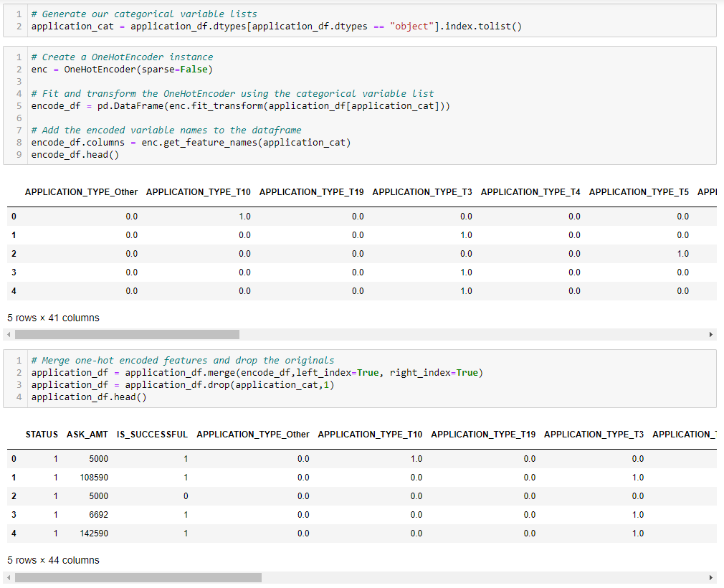Image resolution: width=724 pixels, height=588 pixels.
Task: Click the application_df.merge code line
Action: click(257, 373)
